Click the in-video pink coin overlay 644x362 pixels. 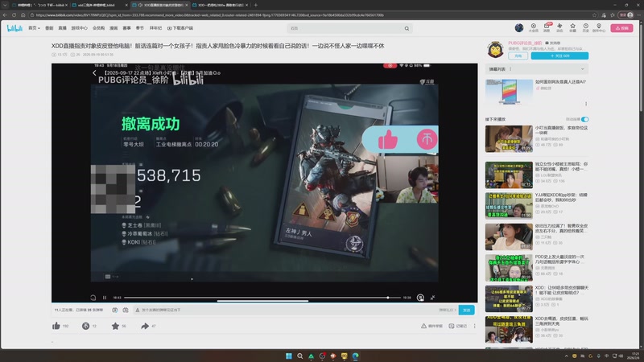pos(427,139)
